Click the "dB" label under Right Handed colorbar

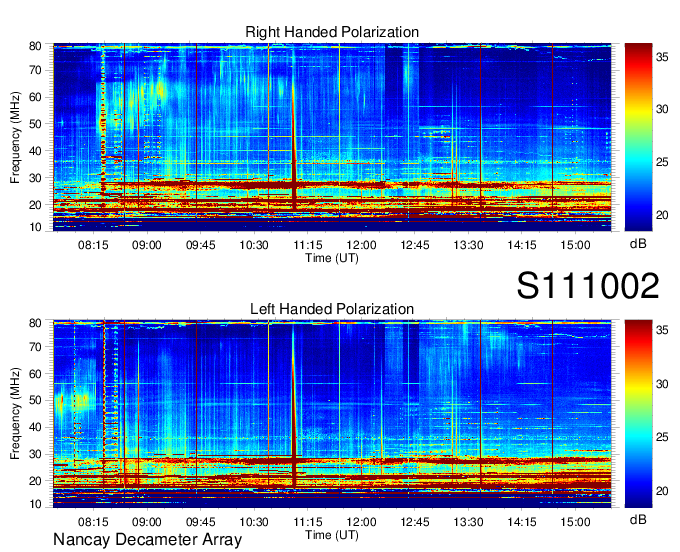tap(638, 244)
